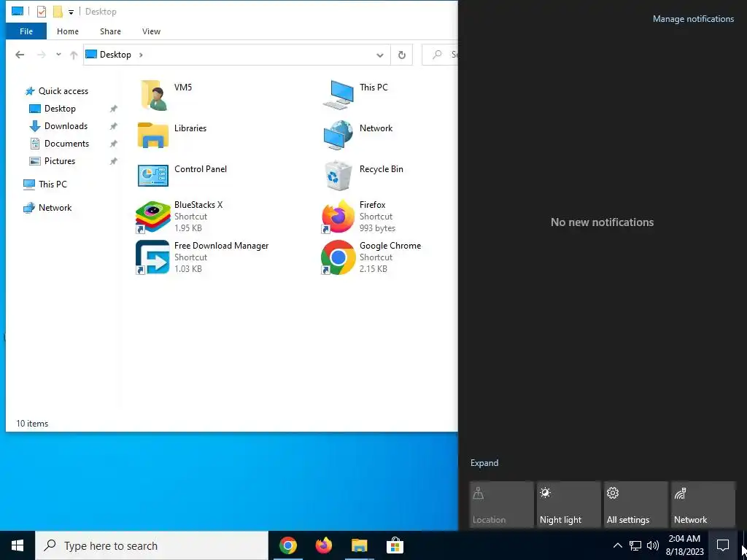The width and height of the screenshot is (747, 560).
Task: Open File Explorer from the taskbar
Action: (359, 545)
